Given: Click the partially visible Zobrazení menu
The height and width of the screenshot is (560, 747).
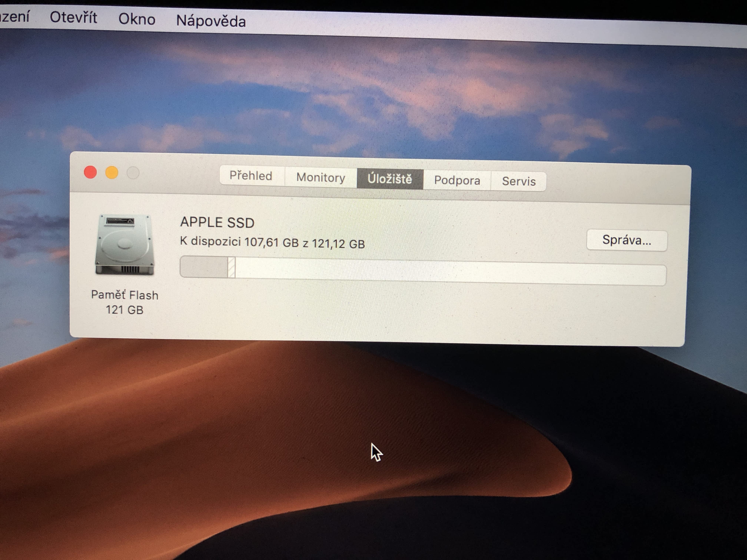Looking at the screenshot, I should [x=15, y=16].
